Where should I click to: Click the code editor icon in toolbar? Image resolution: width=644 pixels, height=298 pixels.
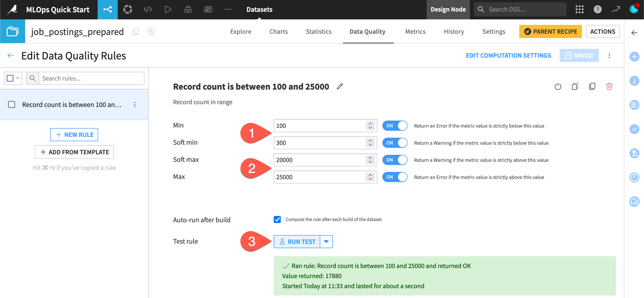coord(147,10)
